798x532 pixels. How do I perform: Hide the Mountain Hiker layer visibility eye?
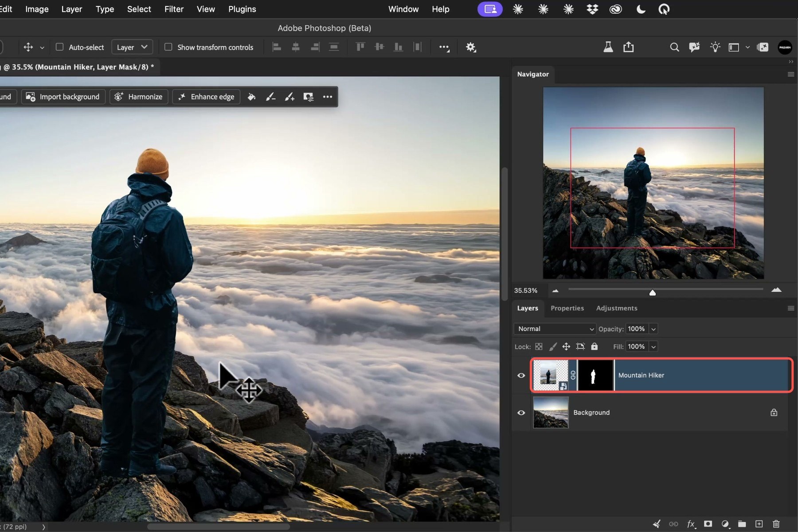point(521,376)
